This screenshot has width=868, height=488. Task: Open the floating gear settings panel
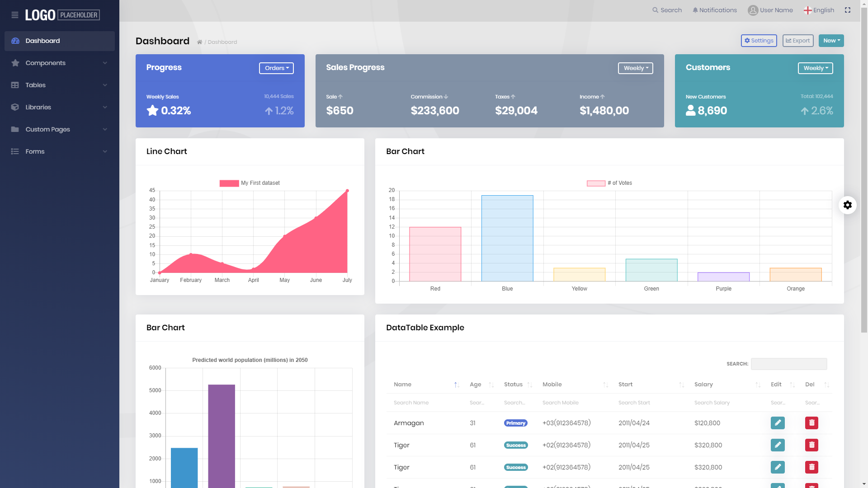click(x=848, y=205)
